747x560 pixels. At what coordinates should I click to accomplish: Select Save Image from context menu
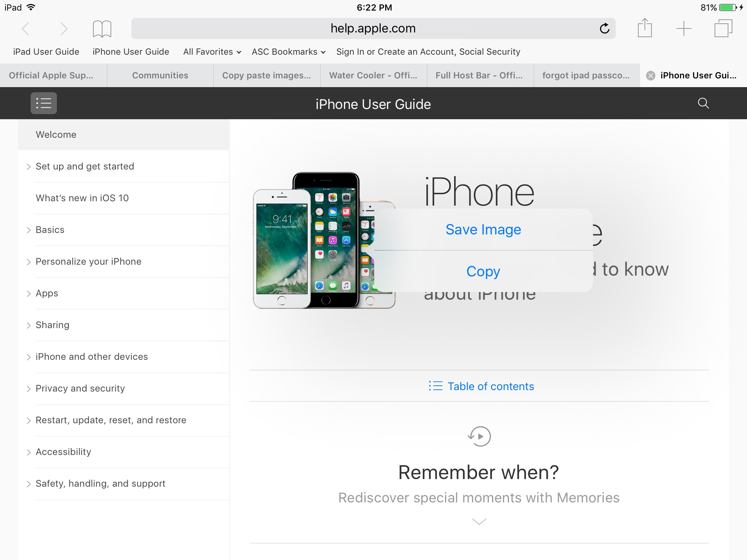[x=483, y=229]
